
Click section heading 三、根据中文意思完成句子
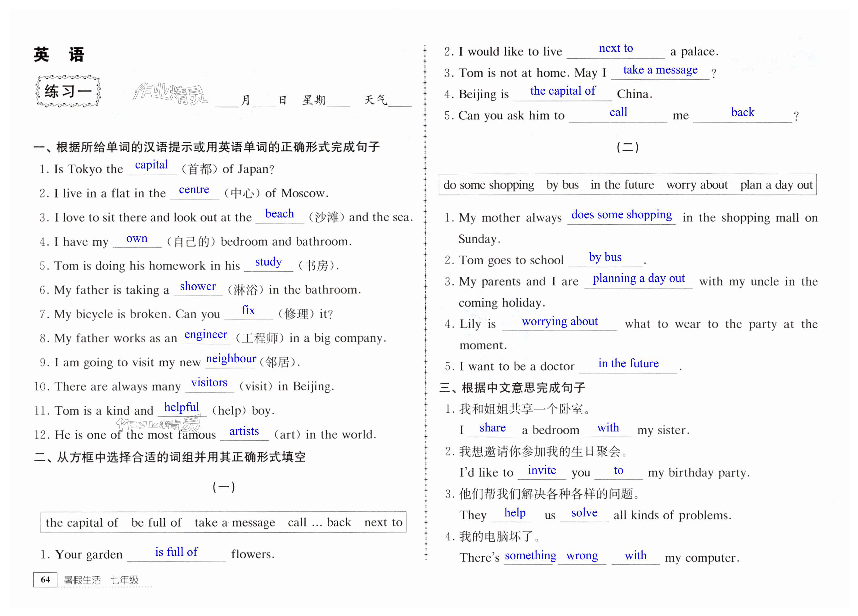512,388
